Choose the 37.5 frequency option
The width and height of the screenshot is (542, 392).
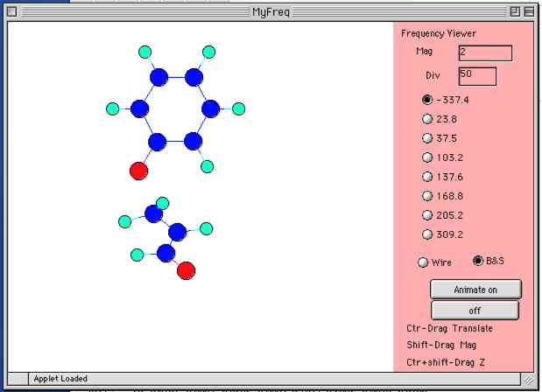point(427,138)
